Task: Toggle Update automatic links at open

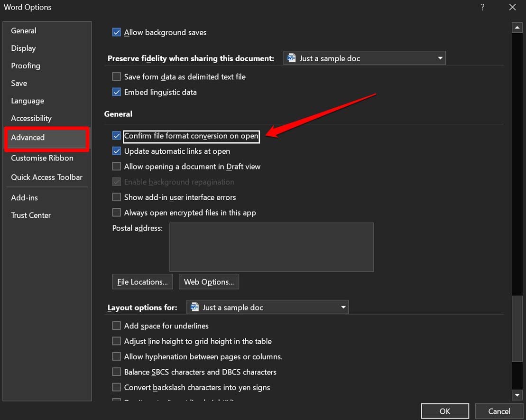Action: click(x=116, y=151)
